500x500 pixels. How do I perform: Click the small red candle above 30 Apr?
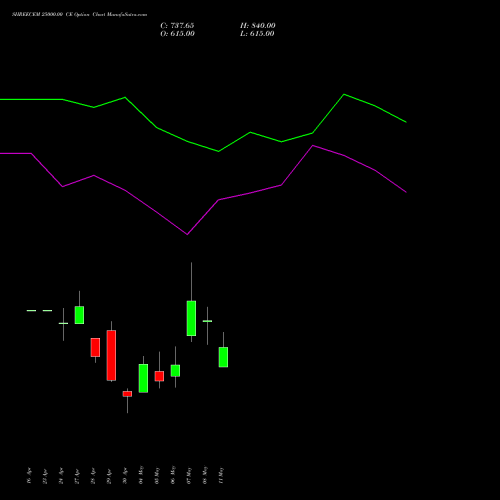(127, 394)
